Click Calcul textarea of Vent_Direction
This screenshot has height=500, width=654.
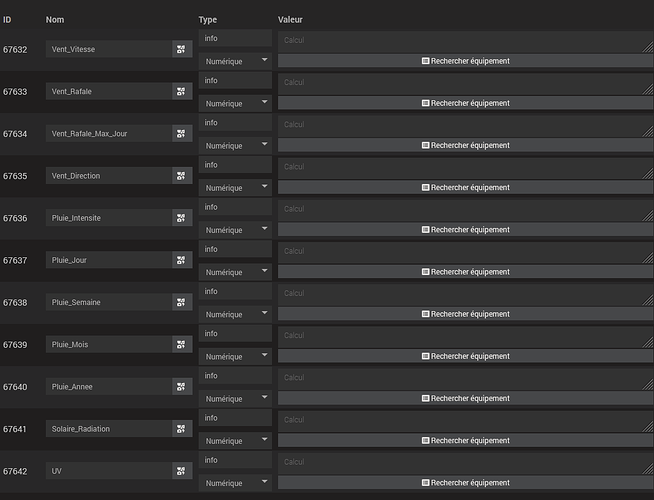point(465,168)
